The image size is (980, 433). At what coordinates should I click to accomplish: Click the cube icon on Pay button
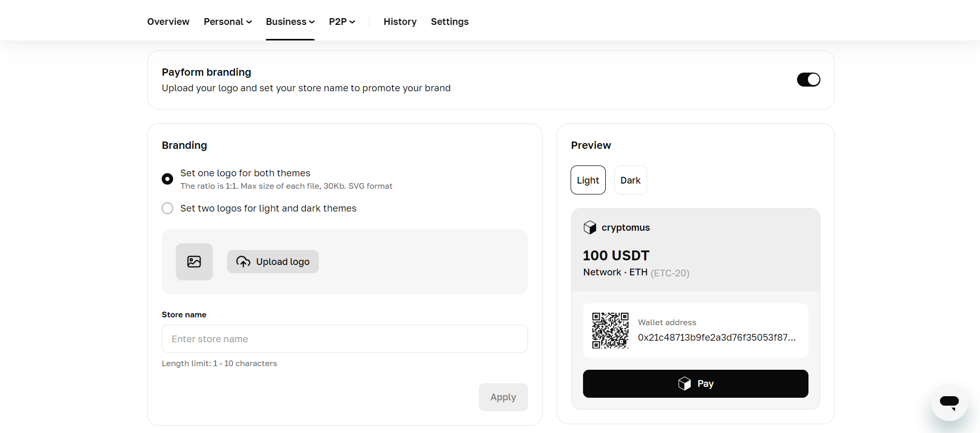tap(684, 384)
